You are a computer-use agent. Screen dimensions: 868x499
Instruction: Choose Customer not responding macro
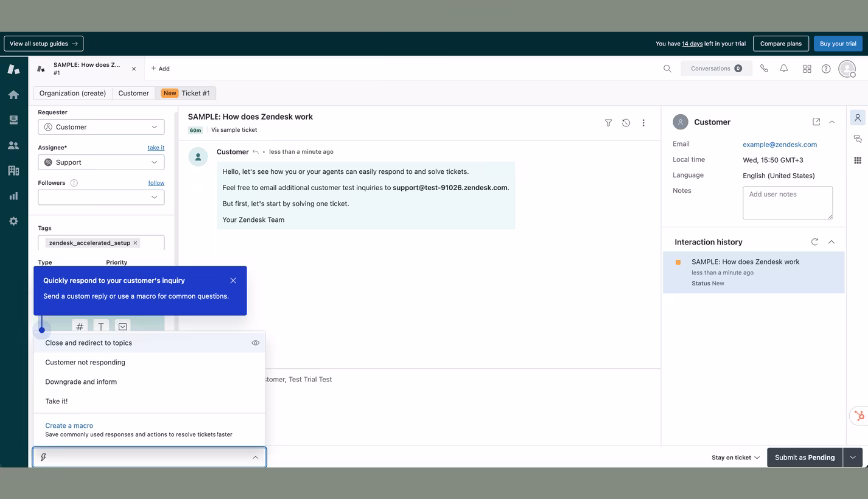[x=150, y=362]
